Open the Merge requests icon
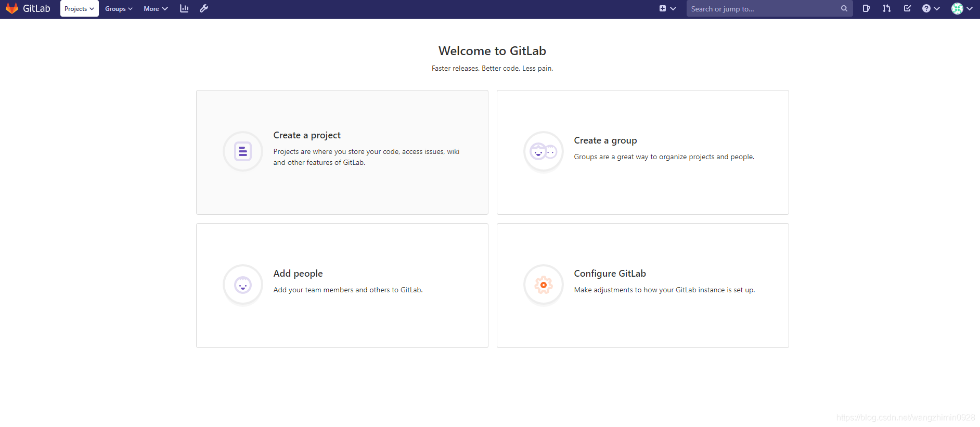This screenshot has width=980, height=427. [886, 8]
